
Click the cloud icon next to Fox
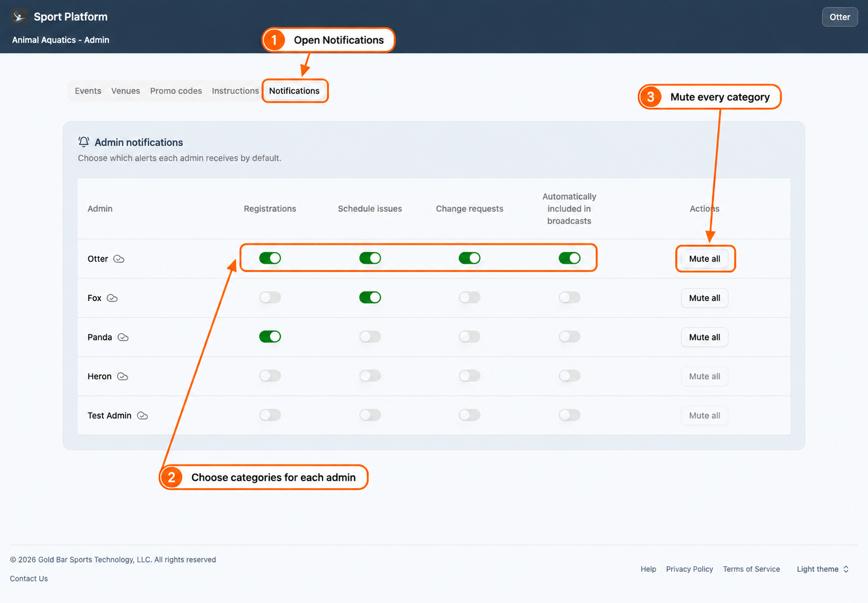(112, 298)
